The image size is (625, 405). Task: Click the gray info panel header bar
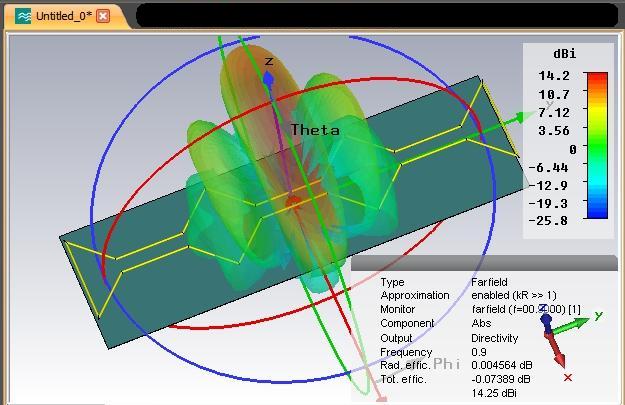point(484,263)
